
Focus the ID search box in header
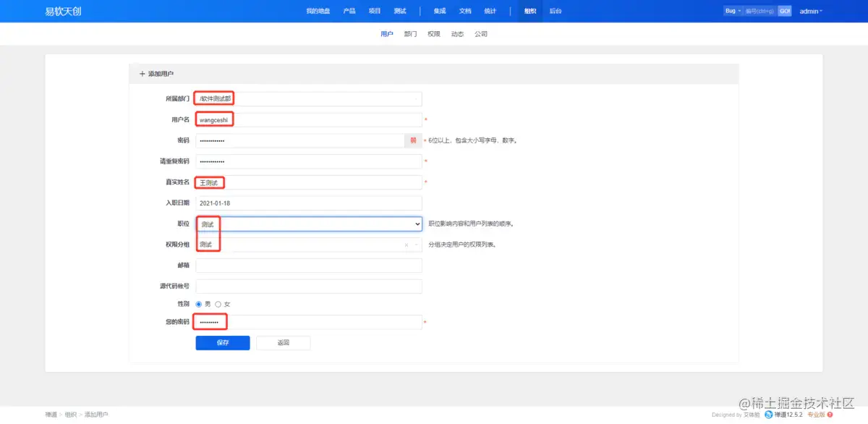coord(760,11)
